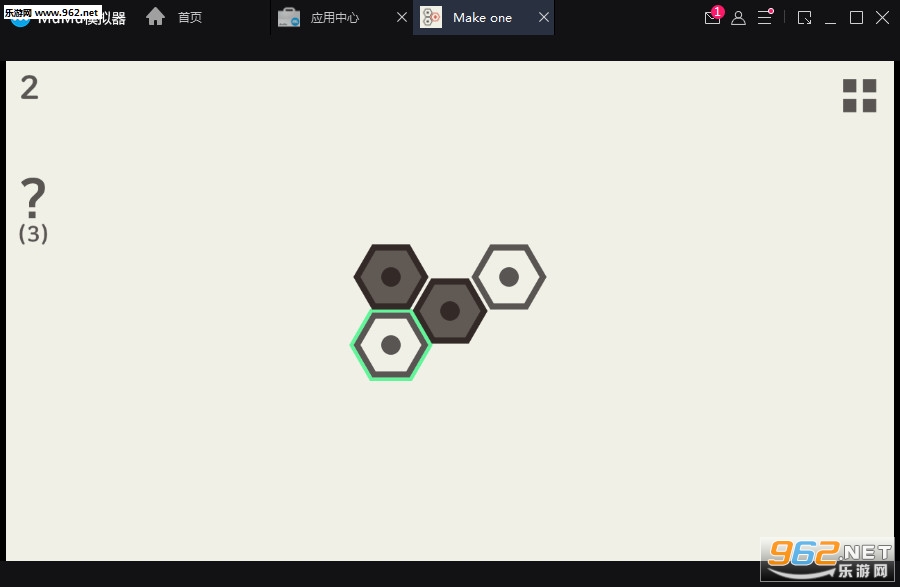Click the 应用中心 briefcase icon
This screenshot has height=587, width=900.
coord(289,17)
